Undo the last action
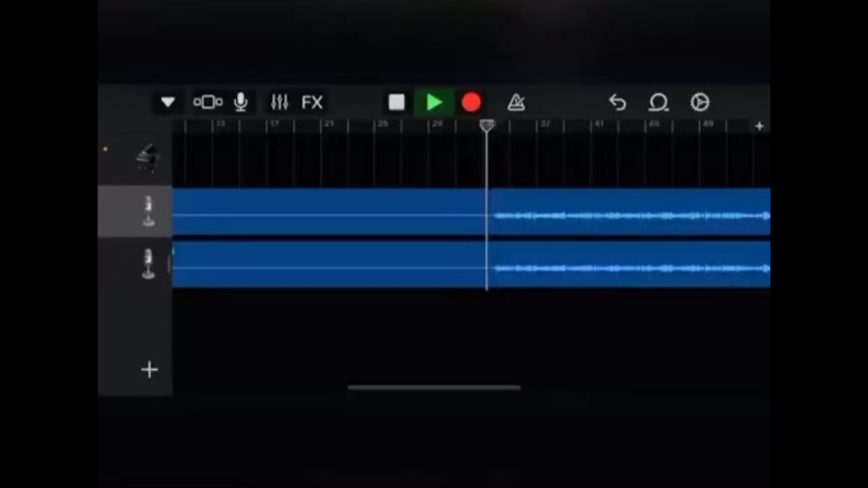The width and height of the screenshot is (868, 488). 618,102
